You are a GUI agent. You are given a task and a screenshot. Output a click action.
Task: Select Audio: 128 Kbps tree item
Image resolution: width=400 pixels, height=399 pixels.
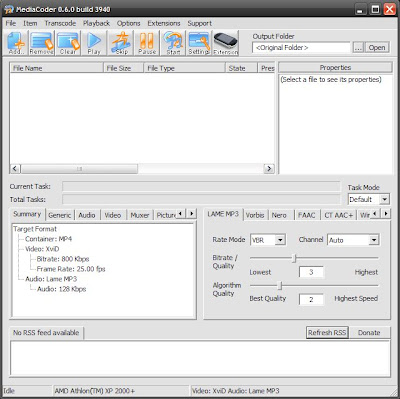pyautogui.click(x=61, y=289)
